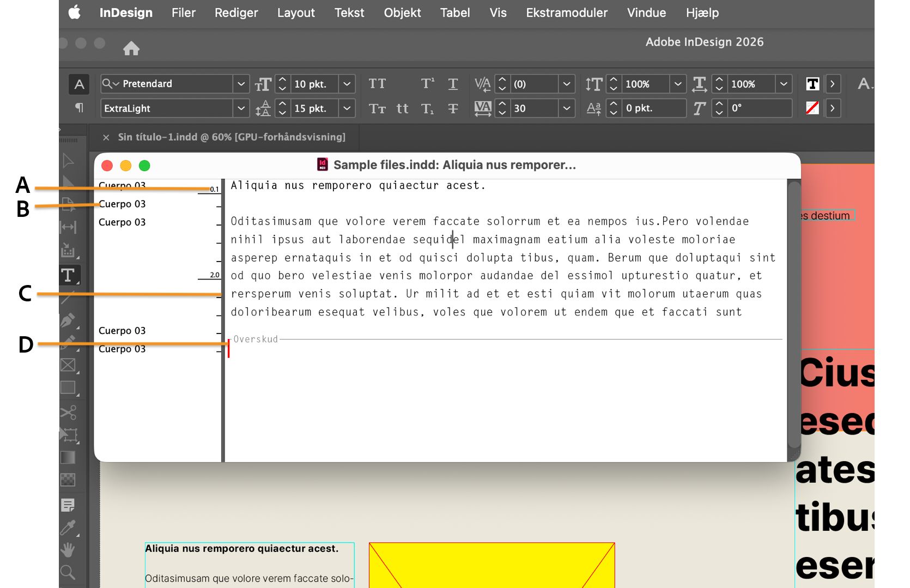The width and height of the screenshot is (910, 588).
Task: Open the Vis menu
Action: 498,13
